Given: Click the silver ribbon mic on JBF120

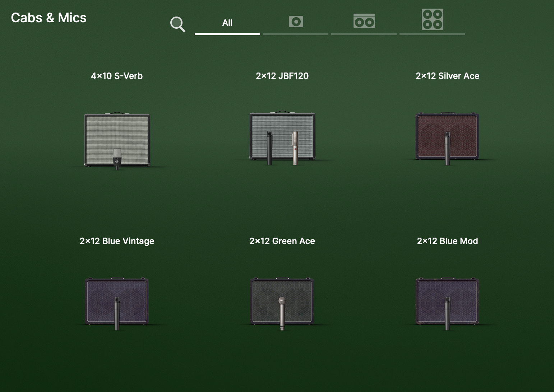Looking at the screenshot, I should pyautogui.click(x=295, y=148).
